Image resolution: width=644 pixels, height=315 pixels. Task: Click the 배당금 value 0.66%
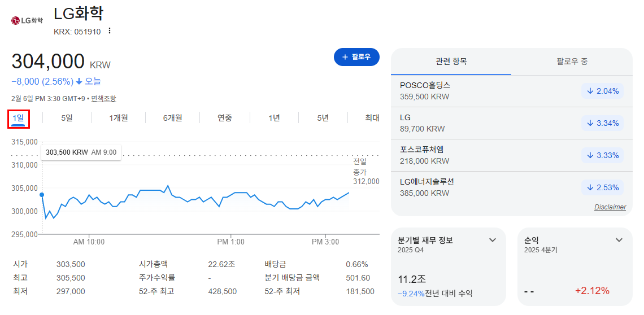357,264
